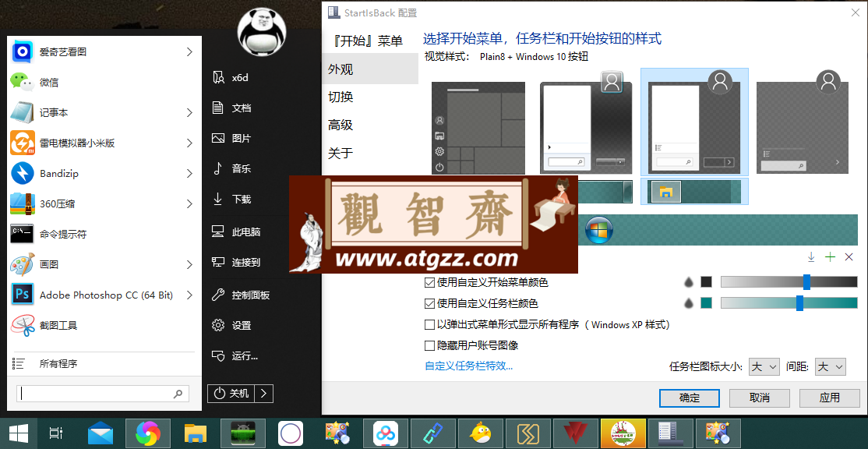Open the arrow next to 关机
Screen dimensions: 868x449
click(x=264, y=394)
